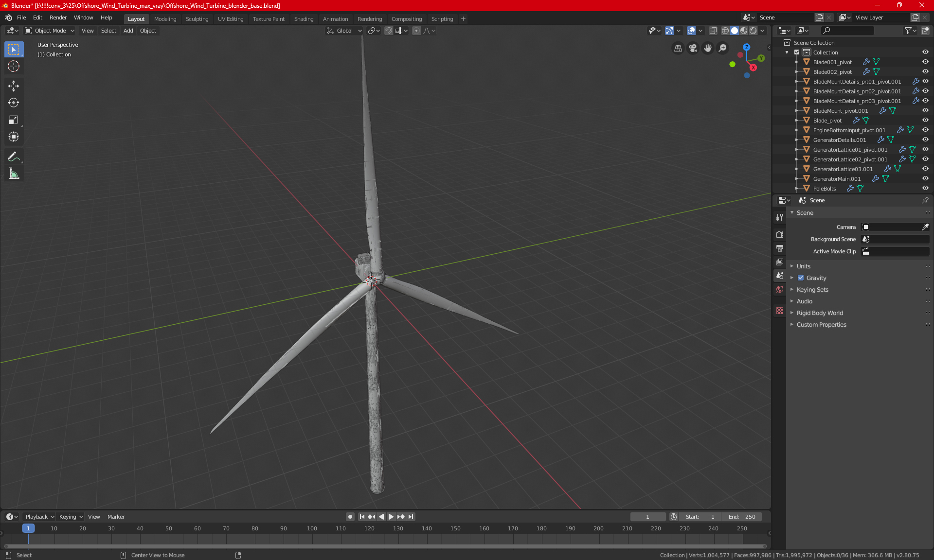Image resolution: width=934 pixels, height=560 pixels.
Task: Hide Blade001_pivot in the outliner
Action: (925, 62)
